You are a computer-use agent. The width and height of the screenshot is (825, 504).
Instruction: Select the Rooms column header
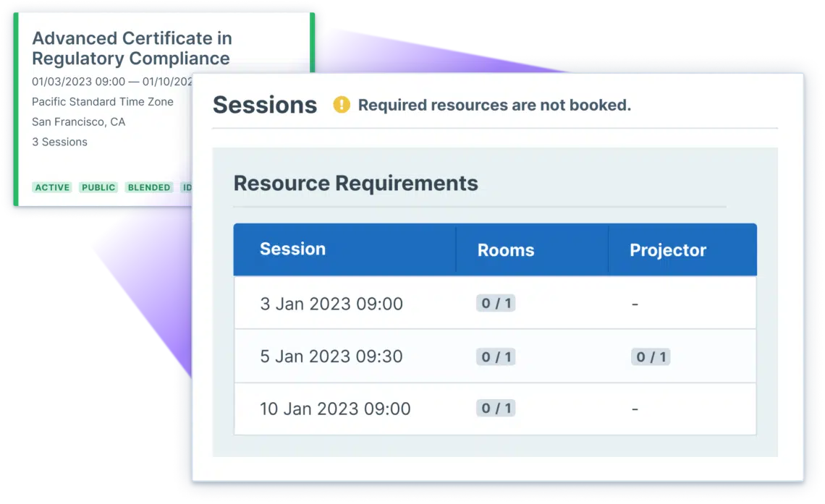pos(506,249)
